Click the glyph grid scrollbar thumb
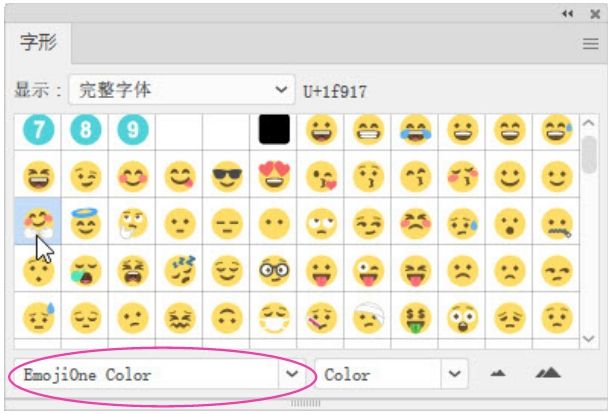 pos(589,154)
